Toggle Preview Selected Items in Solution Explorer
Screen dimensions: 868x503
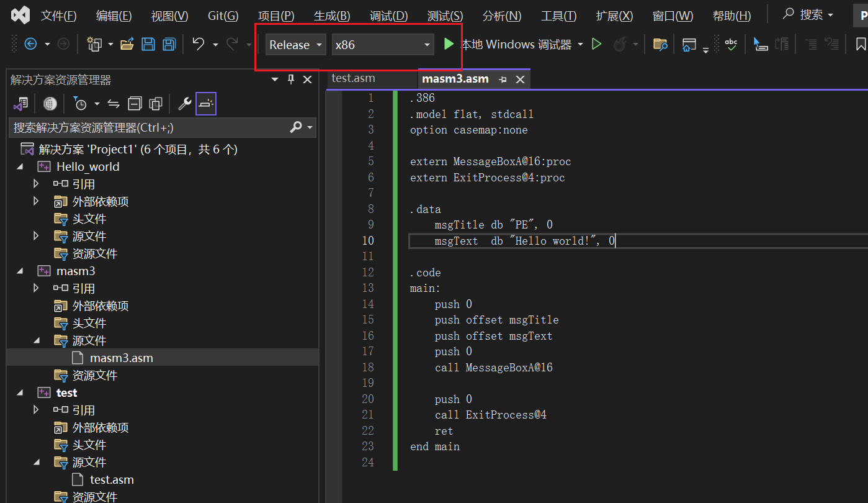[x=206, y=104]
